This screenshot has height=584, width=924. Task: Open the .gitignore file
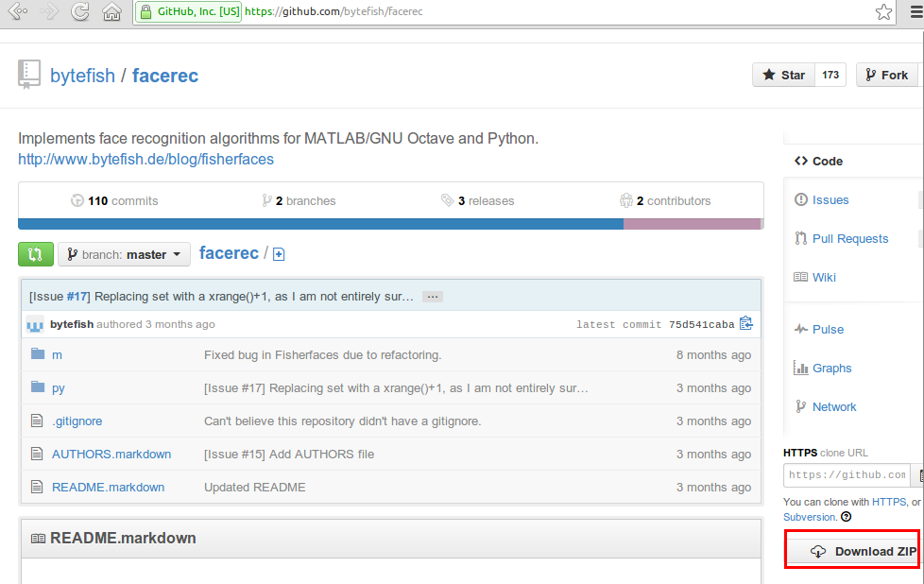(77, 421)
